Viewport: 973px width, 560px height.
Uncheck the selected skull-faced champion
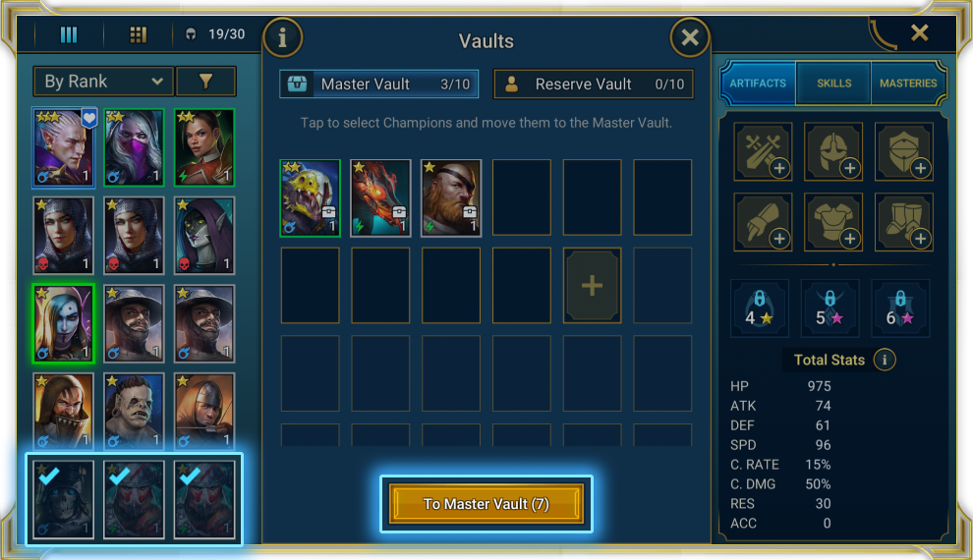(63, 499)
